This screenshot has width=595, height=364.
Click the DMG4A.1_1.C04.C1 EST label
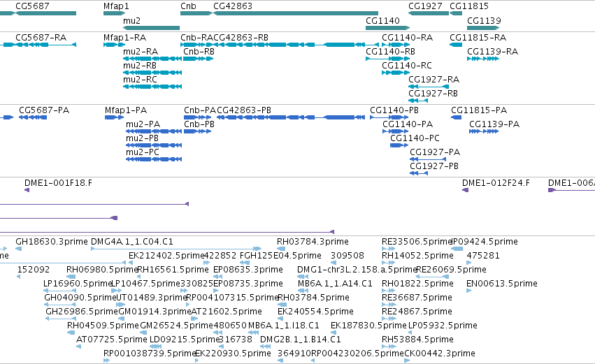(132, 242)
